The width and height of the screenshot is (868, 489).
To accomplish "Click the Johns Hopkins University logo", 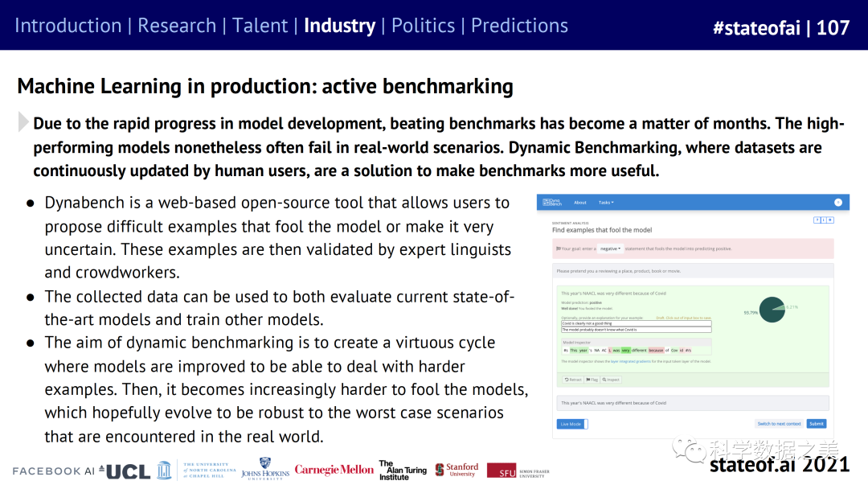I will tap(265, 471).
